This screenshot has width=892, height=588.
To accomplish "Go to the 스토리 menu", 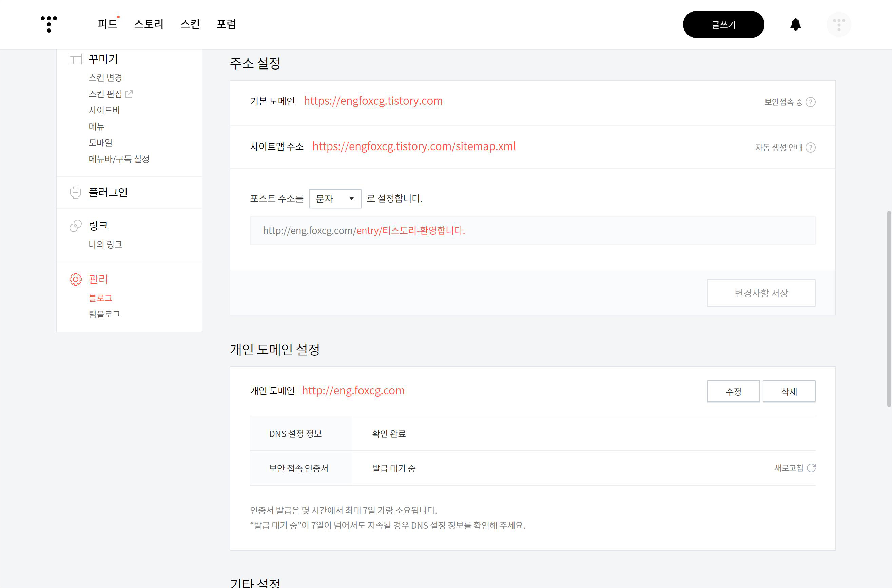I will click(149, 24).
